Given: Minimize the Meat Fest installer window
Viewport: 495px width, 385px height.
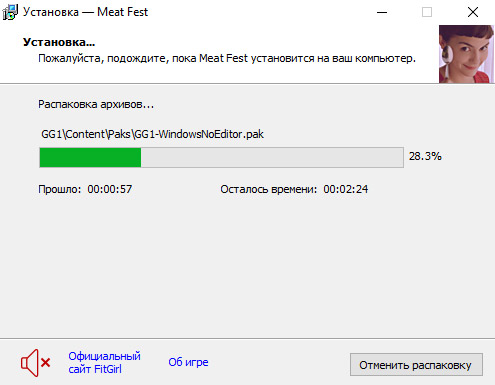Looking at the screenshot, I should pos(382,12).
